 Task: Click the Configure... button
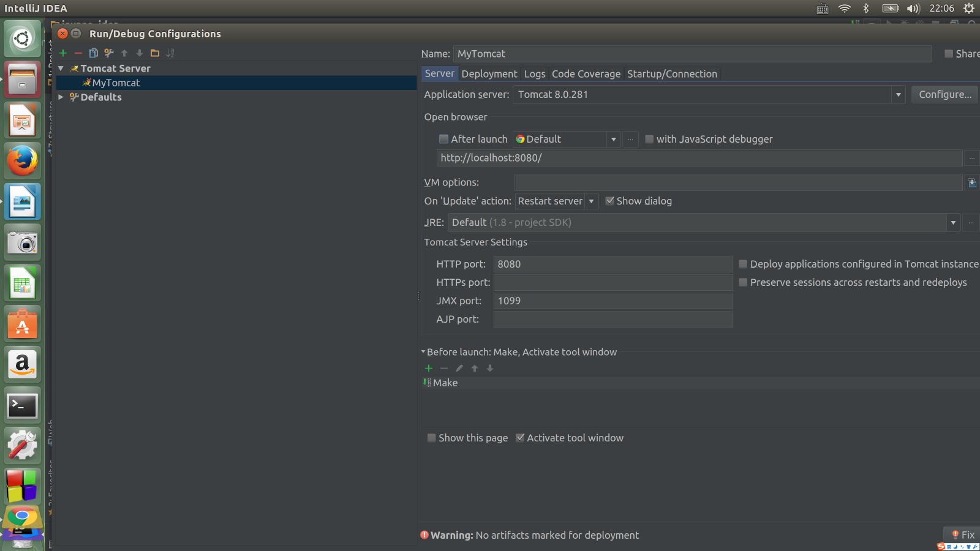click(944, 94)
